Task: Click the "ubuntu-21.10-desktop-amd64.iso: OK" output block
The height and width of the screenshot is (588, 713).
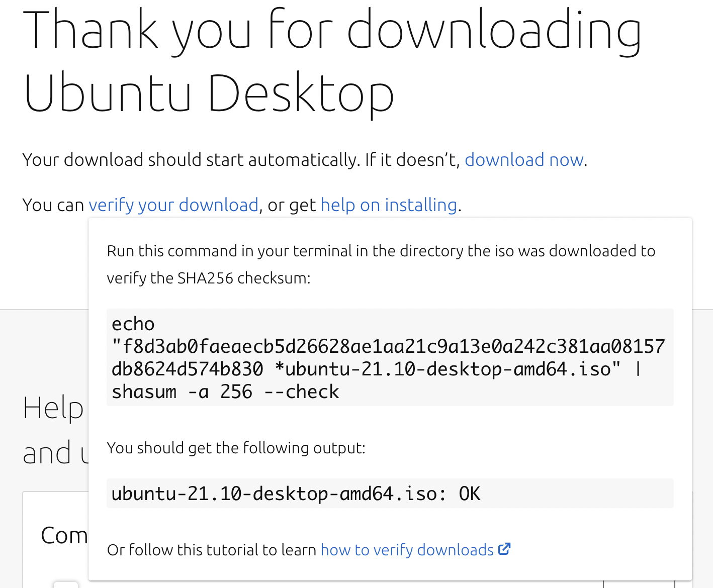Action: click(390, 493)
